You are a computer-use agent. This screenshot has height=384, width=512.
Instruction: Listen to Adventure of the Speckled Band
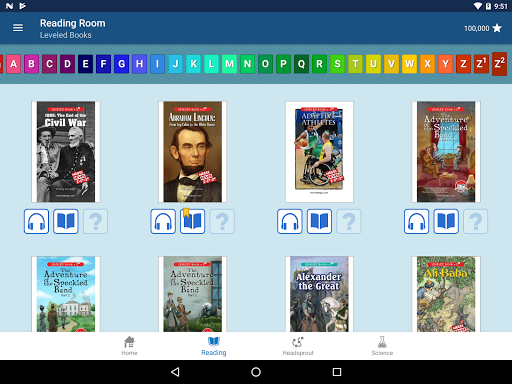[416, 221]
